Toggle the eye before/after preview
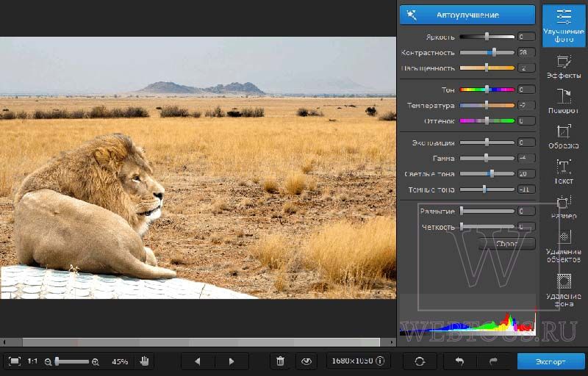The width and height of the screenshot is (588, 376). tap(306, 361)
